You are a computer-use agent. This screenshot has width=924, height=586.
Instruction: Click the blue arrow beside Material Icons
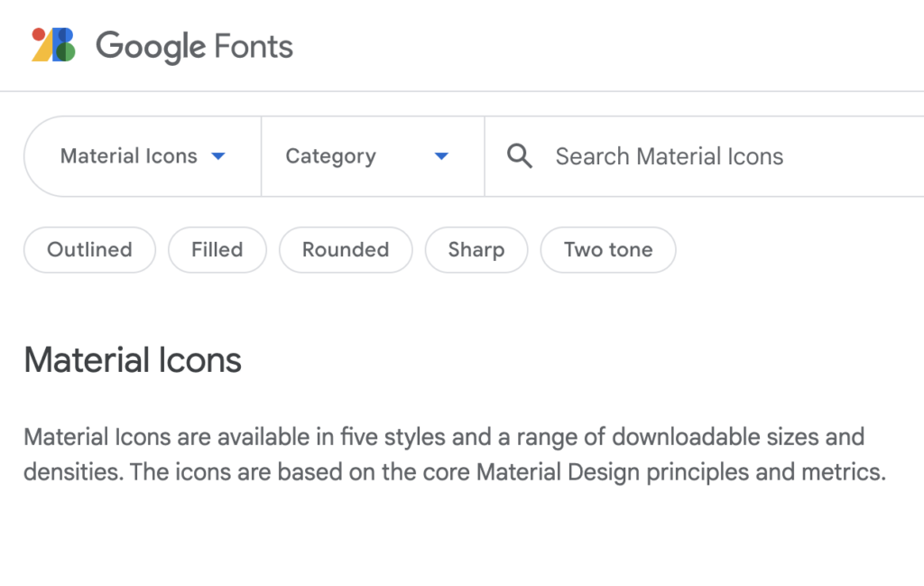[x=217, y=156]
